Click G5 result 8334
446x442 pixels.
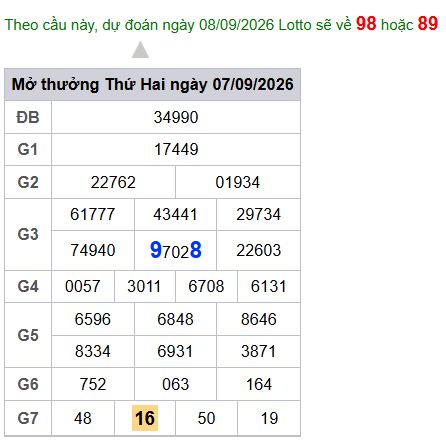click(x=93, y=351)
